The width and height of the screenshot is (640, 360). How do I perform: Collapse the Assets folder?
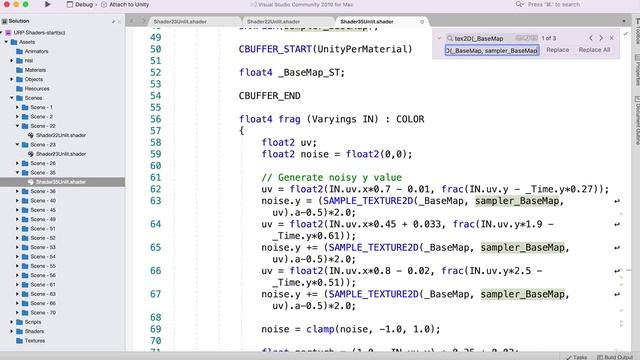(x=7, y=42)
